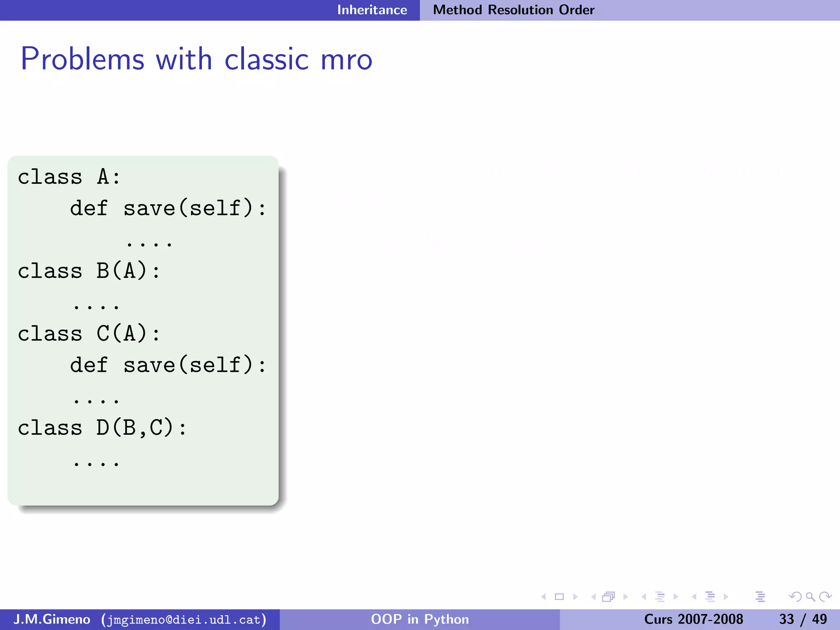Go to next slide arrow

tap(575, 597)
